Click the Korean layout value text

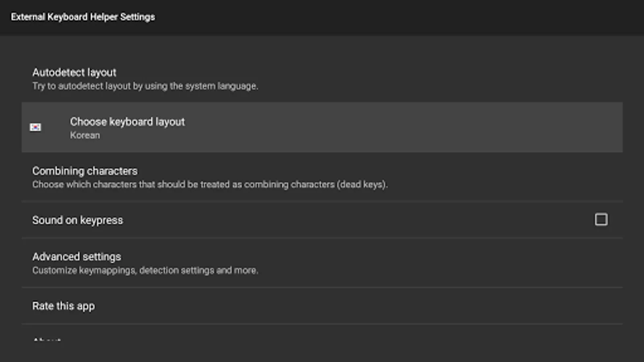(x=85, y=135)
